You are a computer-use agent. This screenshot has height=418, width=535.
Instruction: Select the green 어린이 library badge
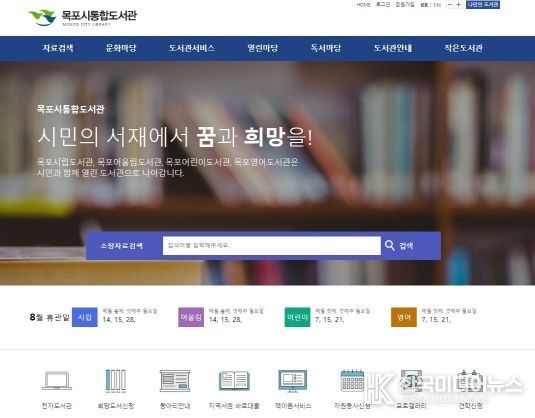click(x=298, y=317)
